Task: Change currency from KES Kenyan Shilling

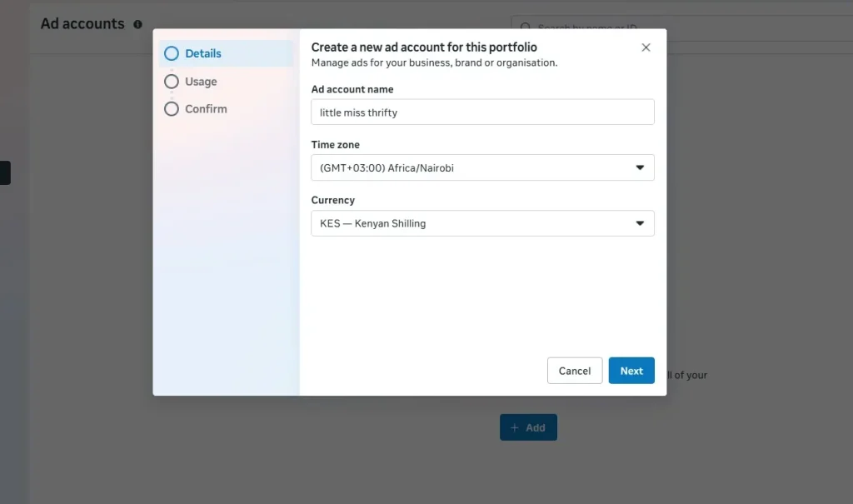Action: pos(482,223)
